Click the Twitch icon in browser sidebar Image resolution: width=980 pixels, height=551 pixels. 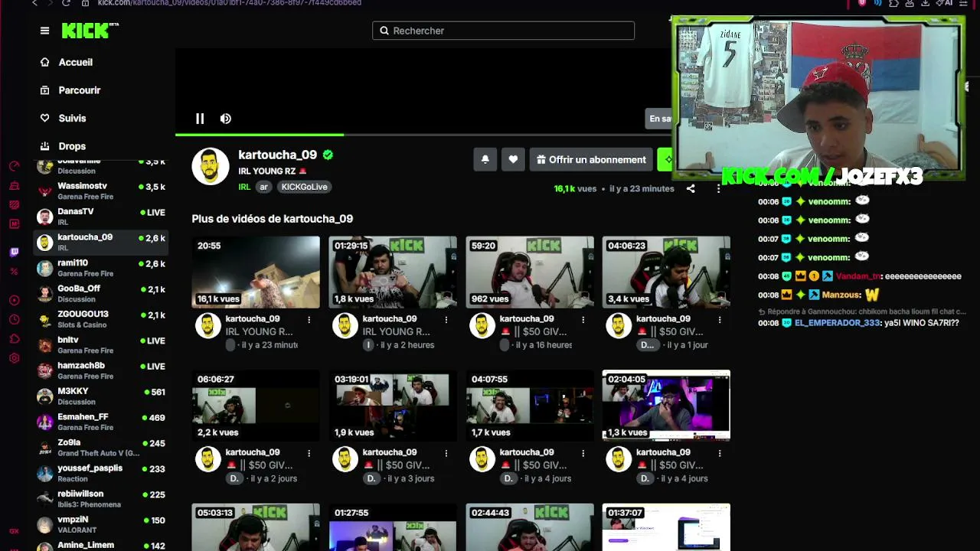pyautogui.click(x=14, y=252)
